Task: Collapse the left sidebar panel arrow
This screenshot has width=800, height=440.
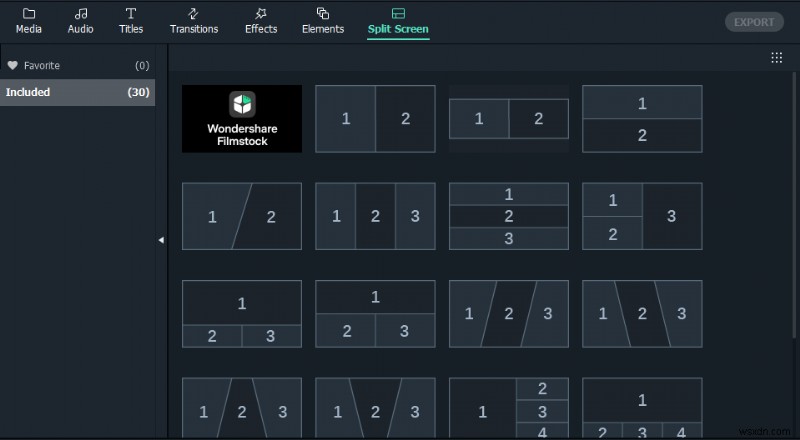Action: [x=161, y=240]
